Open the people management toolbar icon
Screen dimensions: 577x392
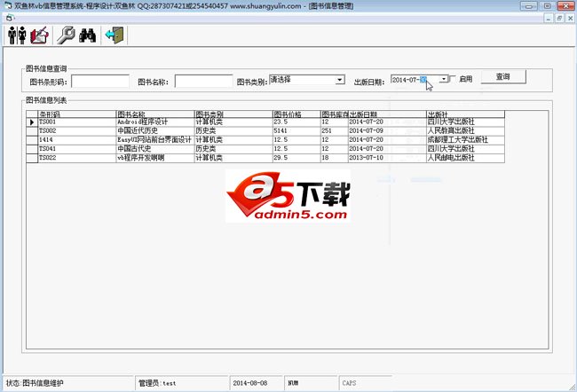17,35
